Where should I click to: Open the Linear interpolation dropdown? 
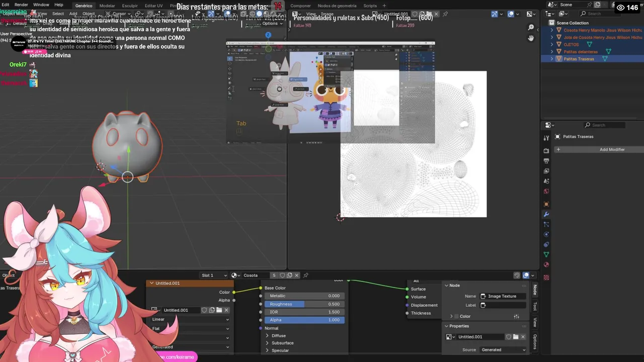click(190, 319)
